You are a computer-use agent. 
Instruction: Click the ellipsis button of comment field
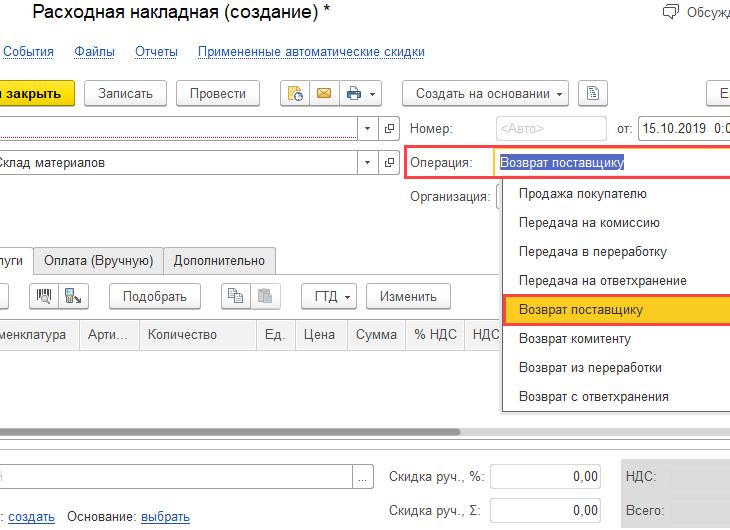363,476
